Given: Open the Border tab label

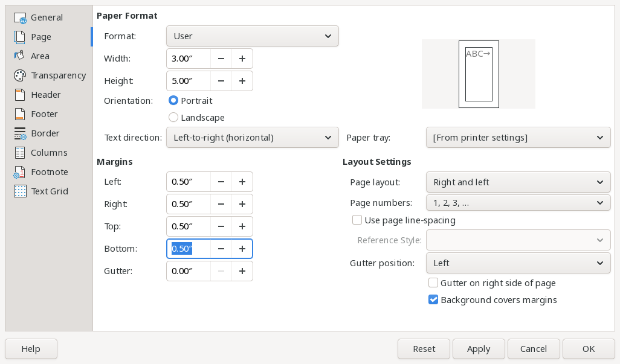Looking at the screenshot, I should click(45, 133).
